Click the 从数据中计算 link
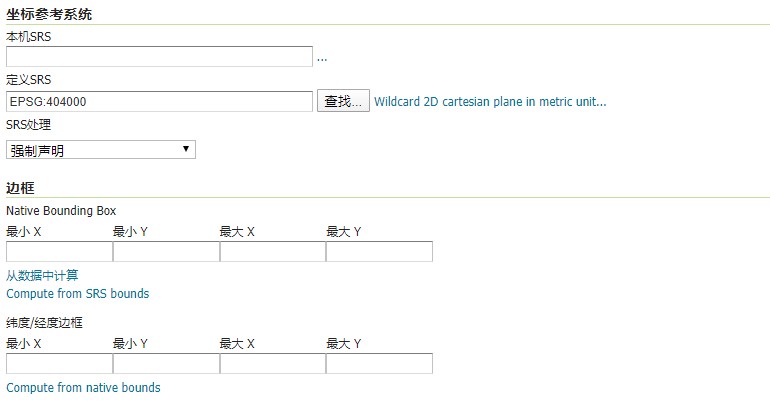 pyautogui.click(x=42, y=275)
